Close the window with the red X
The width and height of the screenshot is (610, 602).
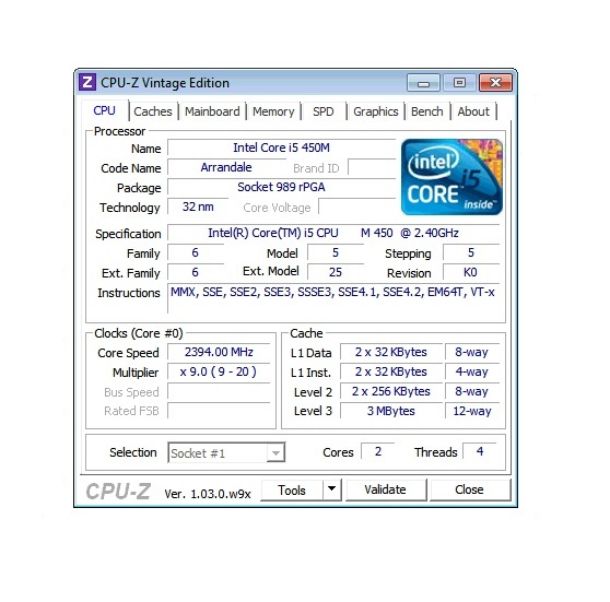[x=496, y=82]
